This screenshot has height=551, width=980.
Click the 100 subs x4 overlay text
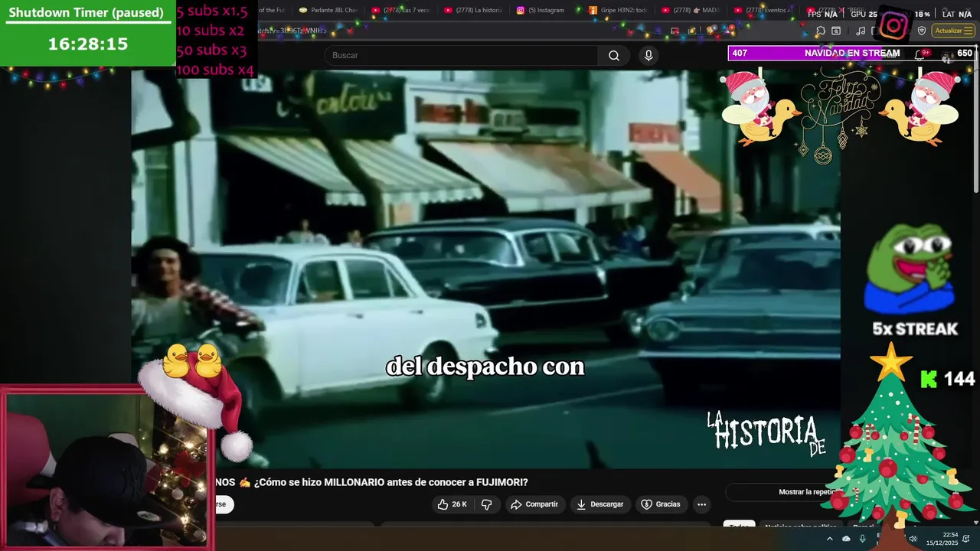[x=215, y=70]
